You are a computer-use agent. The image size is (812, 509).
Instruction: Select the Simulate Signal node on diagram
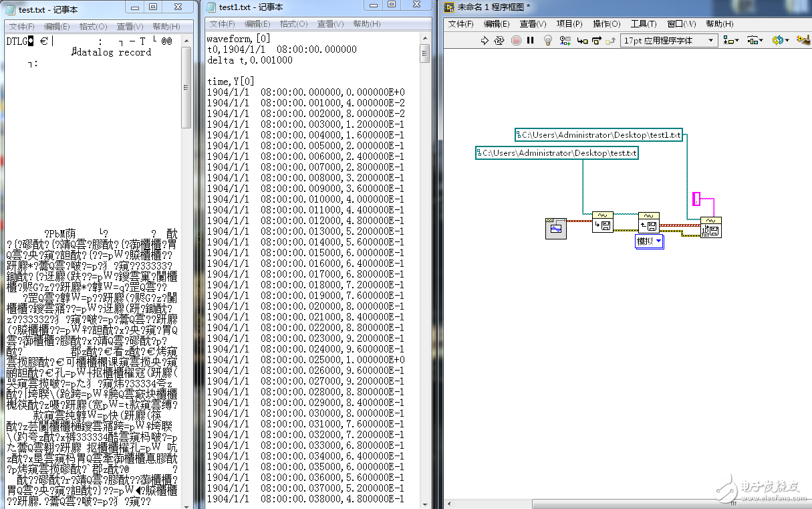point(556,229)
